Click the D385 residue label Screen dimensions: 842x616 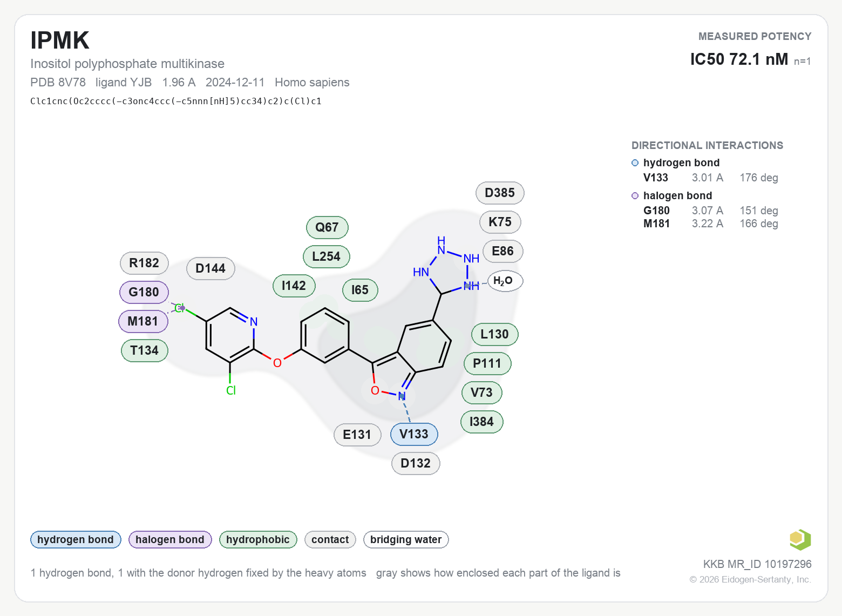[500, 193]
